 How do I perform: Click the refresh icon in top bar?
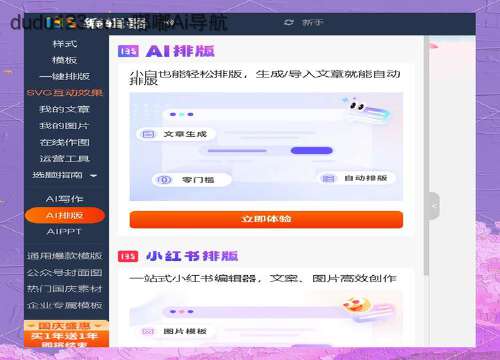tap(289, 22)
